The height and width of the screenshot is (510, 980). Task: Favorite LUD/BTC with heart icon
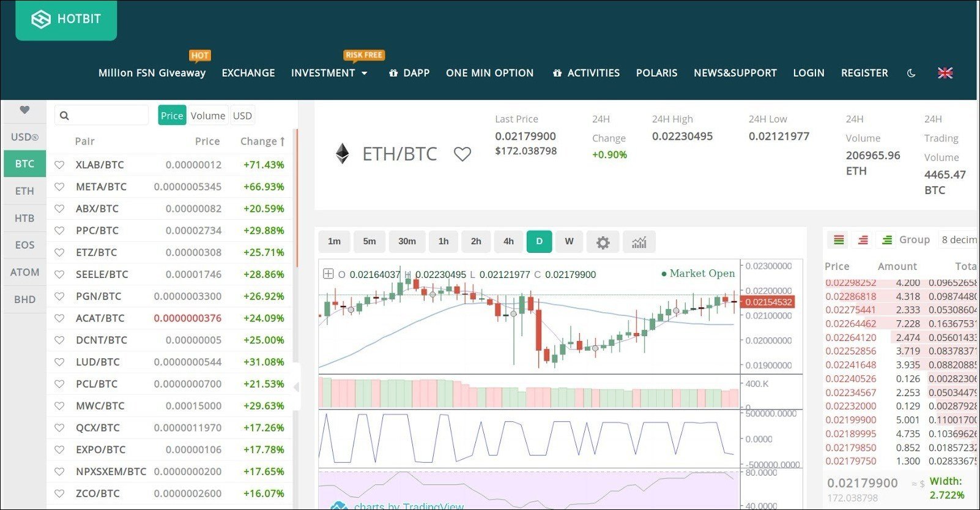(59, 362)
